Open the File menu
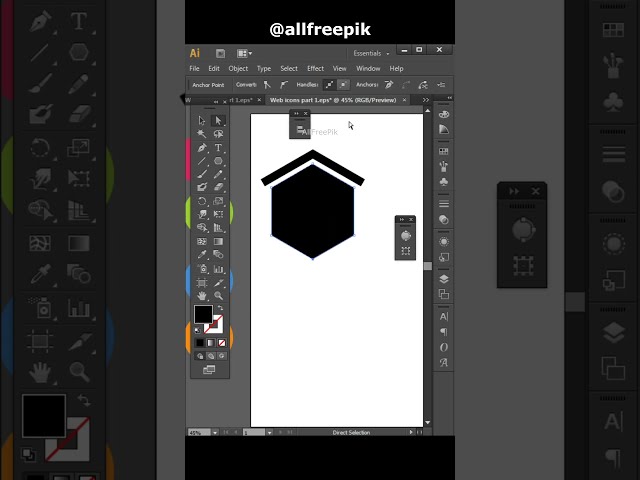640x480 pixels. (194, 69)
